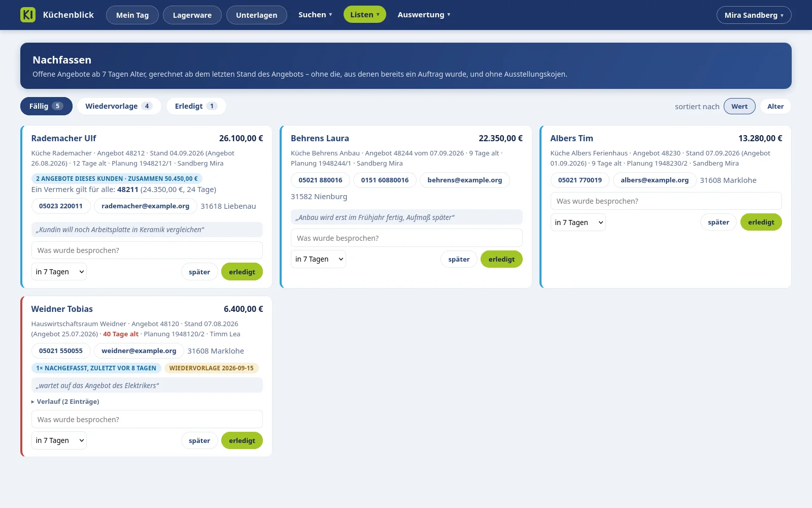Screen dimensions: 812x508
Task: Sort the list by Wert
Action: pos(739,106)
